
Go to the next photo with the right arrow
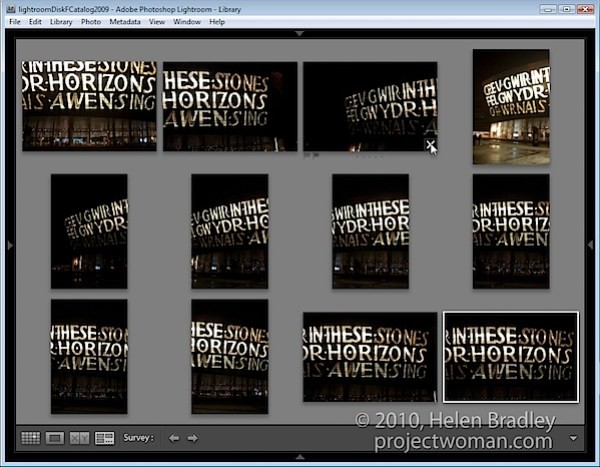point(192,438)
